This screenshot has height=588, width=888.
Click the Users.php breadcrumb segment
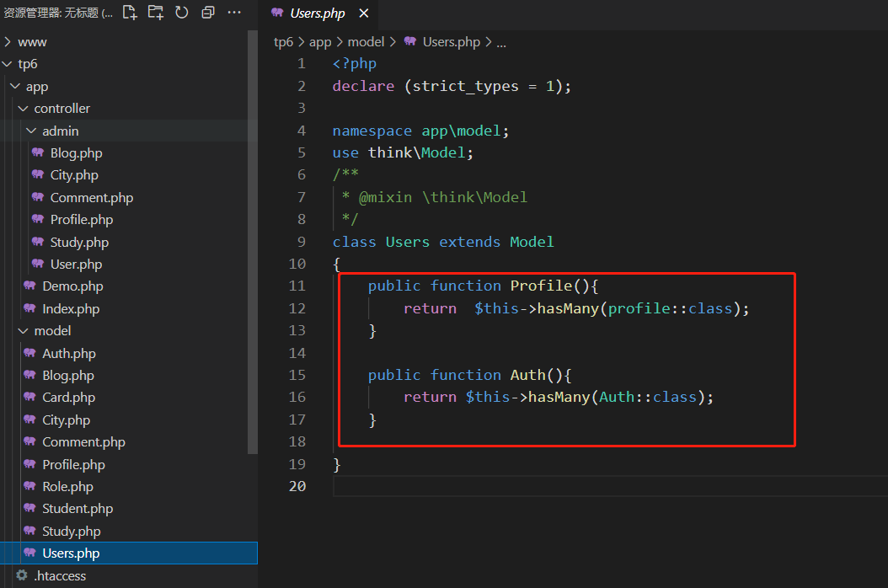(452, 42)
